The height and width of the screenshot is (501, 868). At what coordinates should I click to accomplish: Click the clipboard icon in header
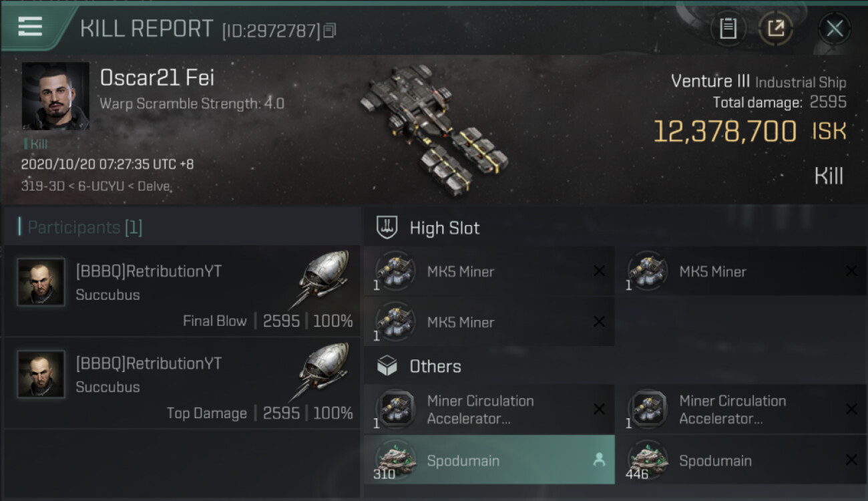(728, 29)
